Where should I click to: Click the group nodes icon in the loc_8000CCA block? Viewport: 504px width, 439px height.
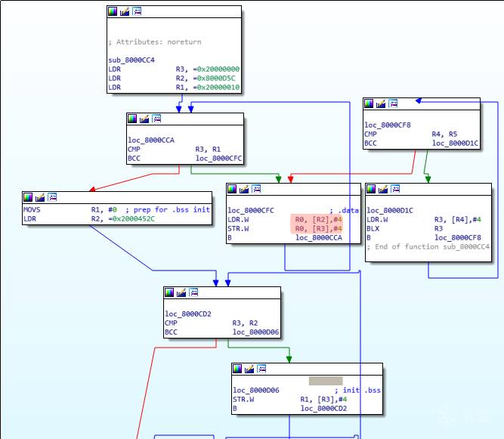pos(156,119)
